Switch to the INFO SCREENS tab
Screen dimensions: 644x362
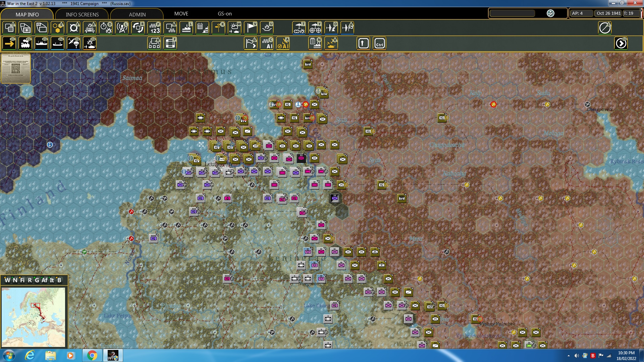82,14
